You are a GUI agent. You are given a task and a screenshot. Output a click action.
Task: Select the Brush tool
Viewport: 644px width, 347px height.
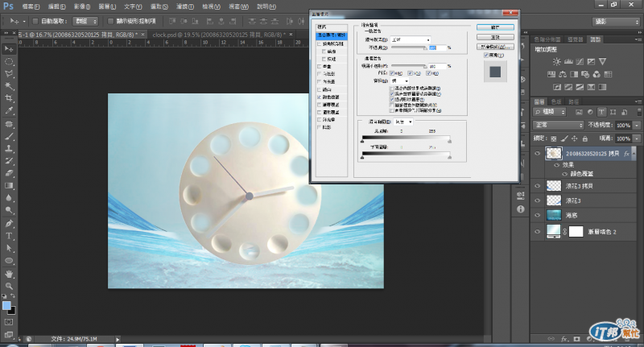coord(9,136)
